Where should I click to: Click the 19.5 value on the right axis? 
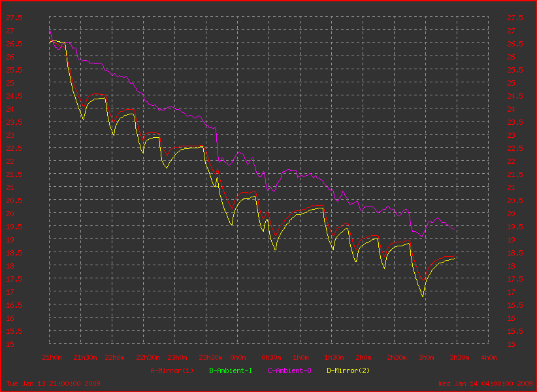pyautogui.click(x=515, y=227)
